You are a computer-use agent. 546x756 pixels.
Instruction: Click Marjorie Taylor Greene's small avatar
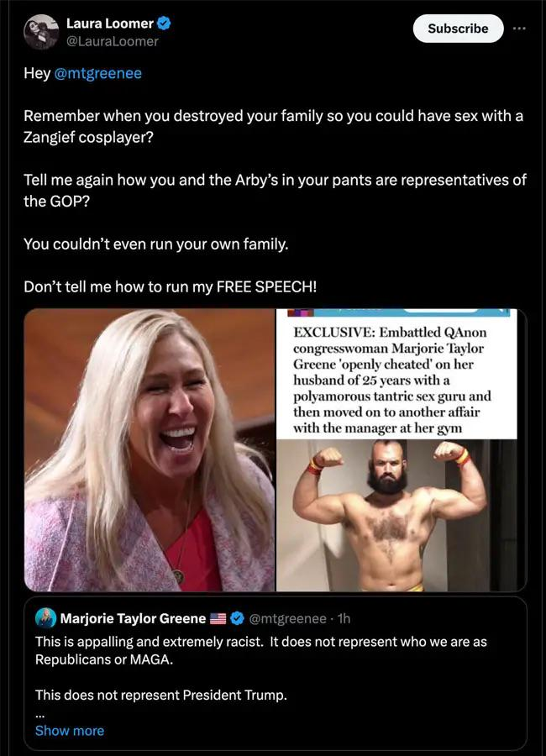point(46,618)
